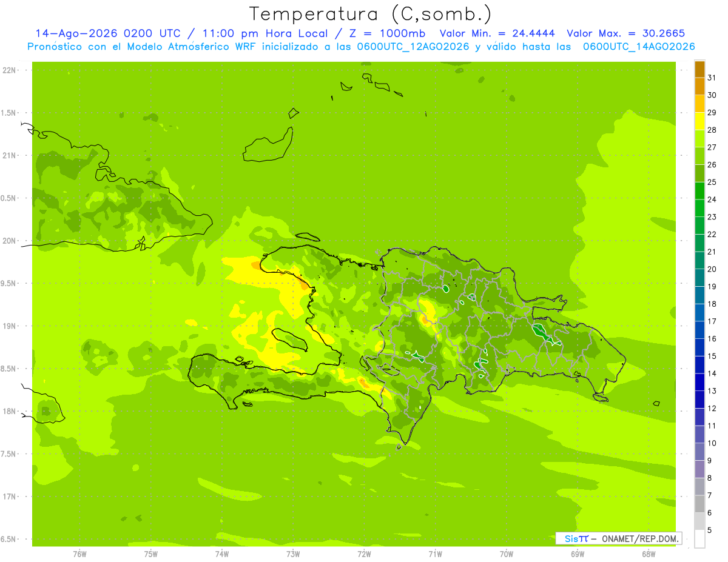The height and width of the screenshot is (562, 728).
Task: Pick the blue legend swatch between 15 and 16
Action: click(x=699, y=347)
